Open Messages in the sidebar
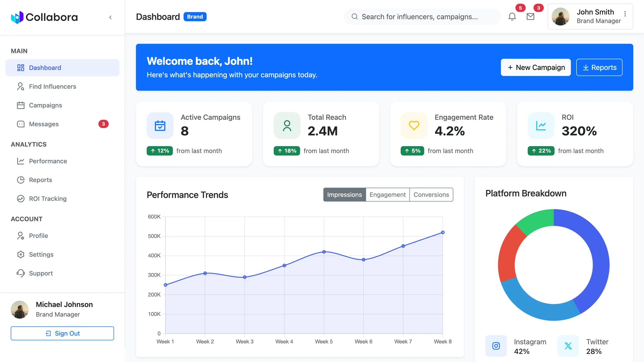This screenshot has width=644, height=362. [x=62, y=124]
